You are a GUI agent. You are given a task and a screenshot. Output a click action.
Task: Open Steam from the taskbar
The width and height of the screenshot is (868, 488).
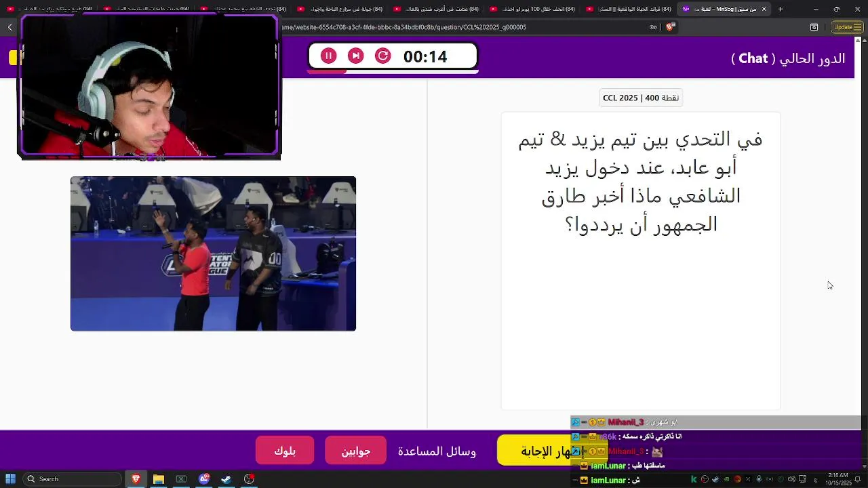click(x=226, y=479)
